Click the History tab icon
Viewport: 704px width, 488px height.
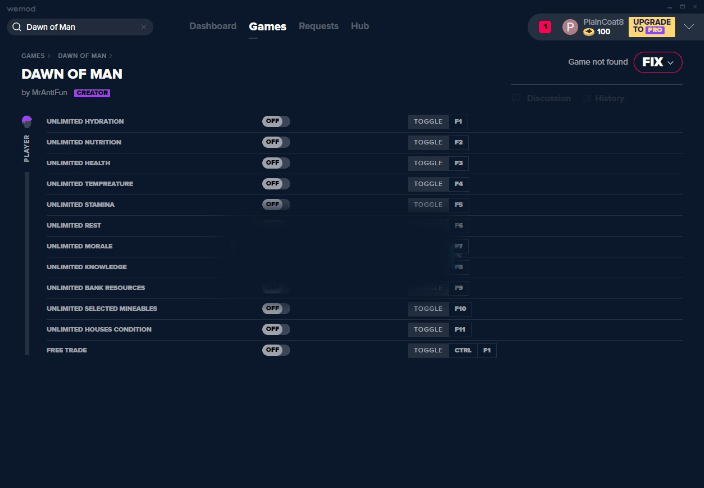586,98
